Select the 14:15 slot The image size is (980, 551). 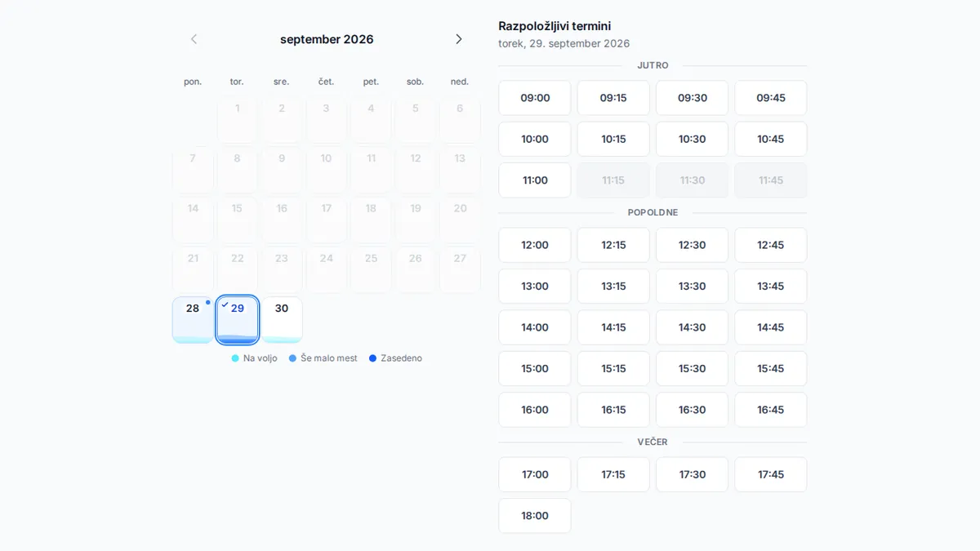pos(613,327)
